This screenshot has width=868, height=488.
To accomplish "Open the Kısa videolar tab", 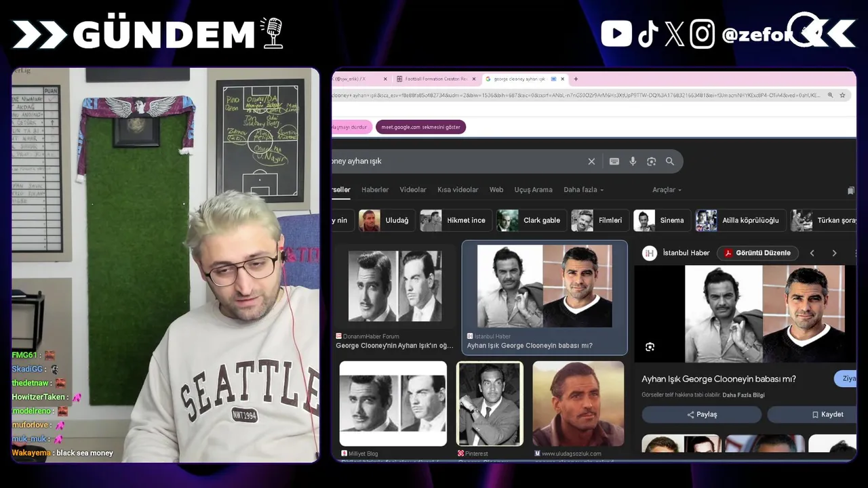I will point(458,190).
